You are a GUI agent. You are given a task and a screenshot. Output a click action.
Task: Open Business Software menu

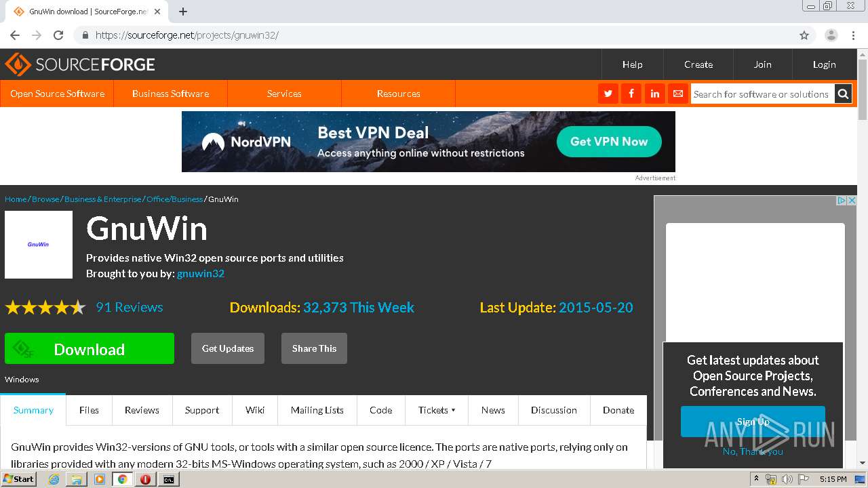(170, 94)
